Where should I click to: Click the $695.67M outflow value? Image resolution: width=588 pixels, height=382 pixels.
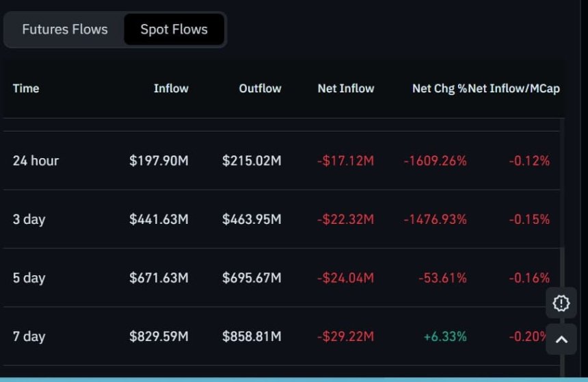coord(252,278)
